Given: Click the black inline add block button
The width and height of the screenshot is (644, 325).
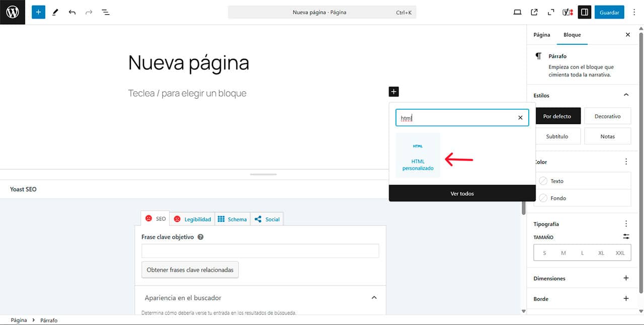Looking at the screenshot, I should (393, 92).
